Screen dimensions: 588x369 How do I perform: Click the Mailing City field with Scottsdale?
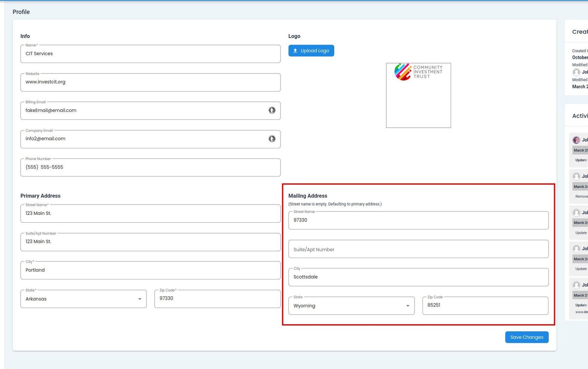(418, 277)
